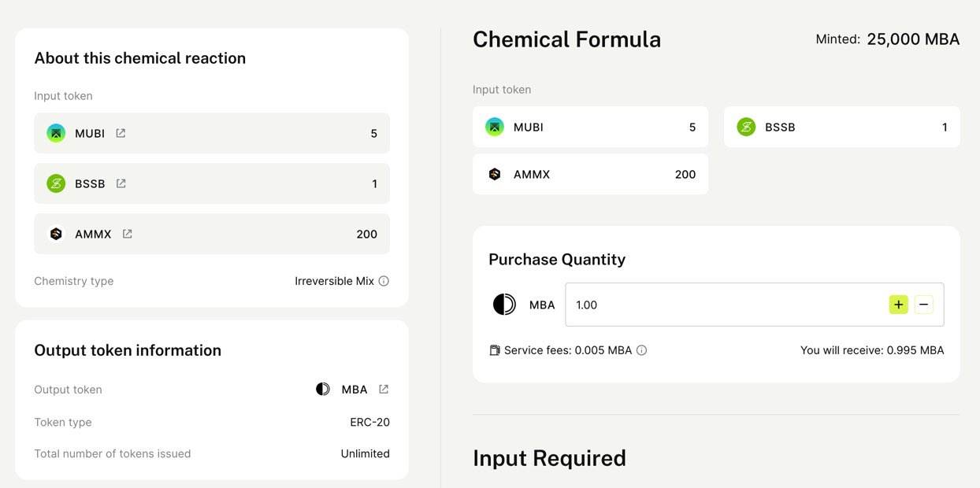The image size is (980, 488).
Task: Select the MUBI row showing quantity 5
Action: coord(211,133)
